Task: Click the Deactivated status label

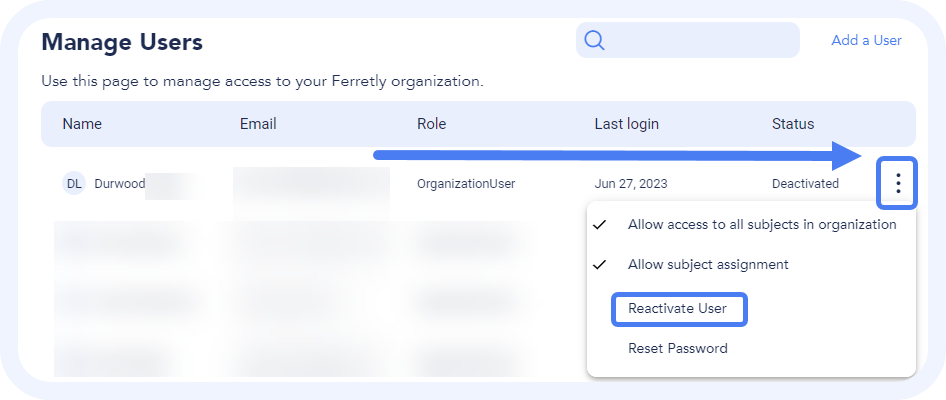Action: point(805,184)
